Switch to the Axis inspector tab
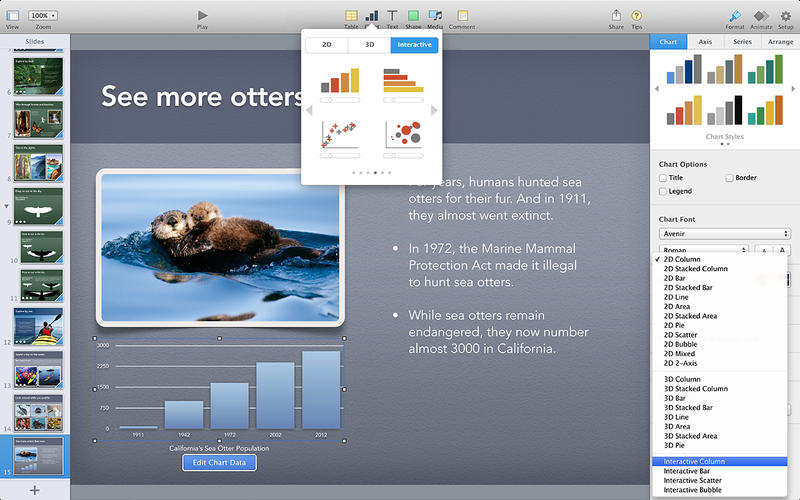 [x=705, y=42]
